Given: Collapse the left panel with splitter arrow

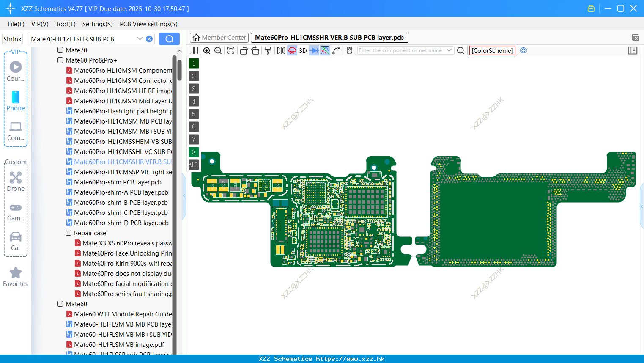Looking at the screenshot, I should pos(184,196).
